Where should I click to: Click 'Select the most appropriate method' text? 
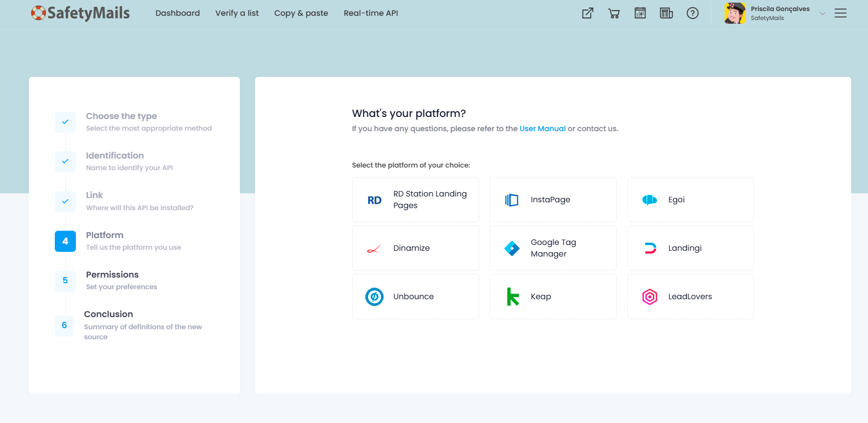point(149,128)
